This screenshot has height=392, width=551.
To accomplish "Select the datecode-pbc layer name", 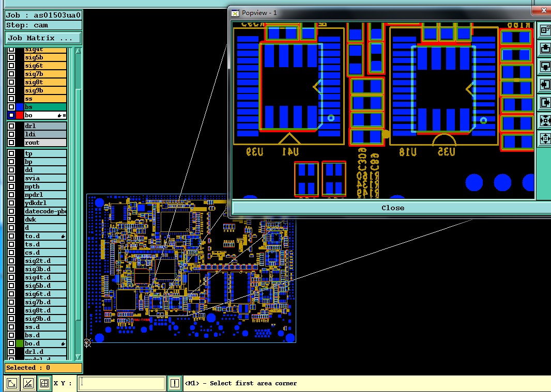I will click(x=45, y=211).
